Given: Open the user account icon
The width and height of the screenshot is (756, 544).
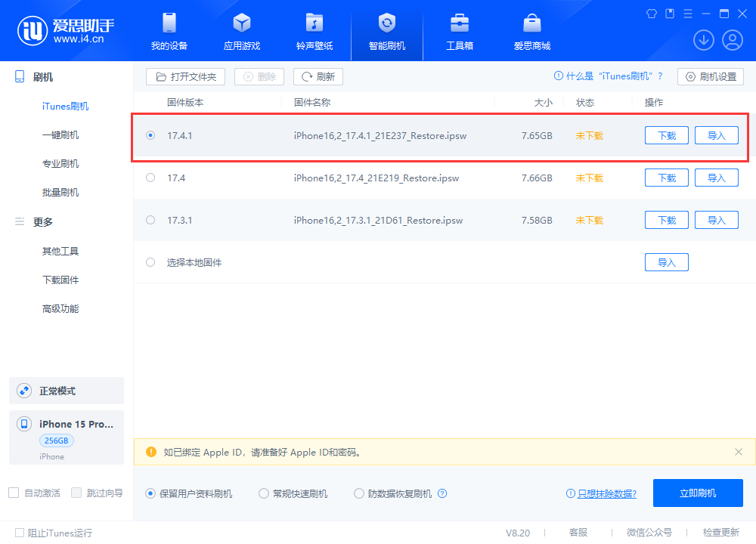Looking at the screenshot, I should [x=731, y=39].
